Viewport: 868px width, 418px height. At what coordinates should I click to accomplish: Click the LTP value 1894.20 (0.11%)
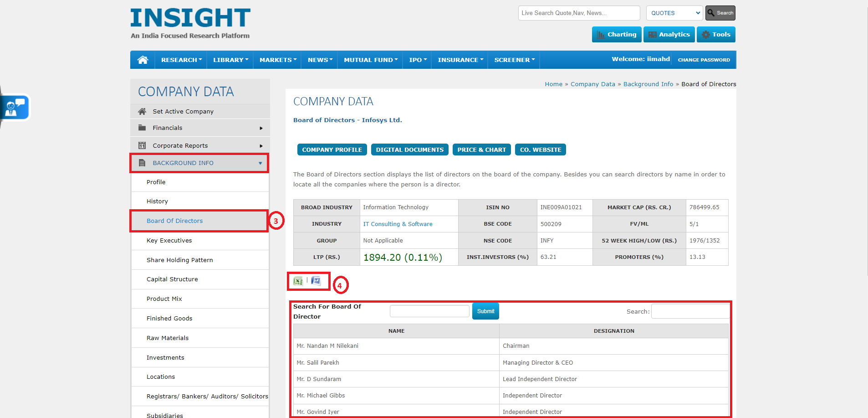(403, 257)
